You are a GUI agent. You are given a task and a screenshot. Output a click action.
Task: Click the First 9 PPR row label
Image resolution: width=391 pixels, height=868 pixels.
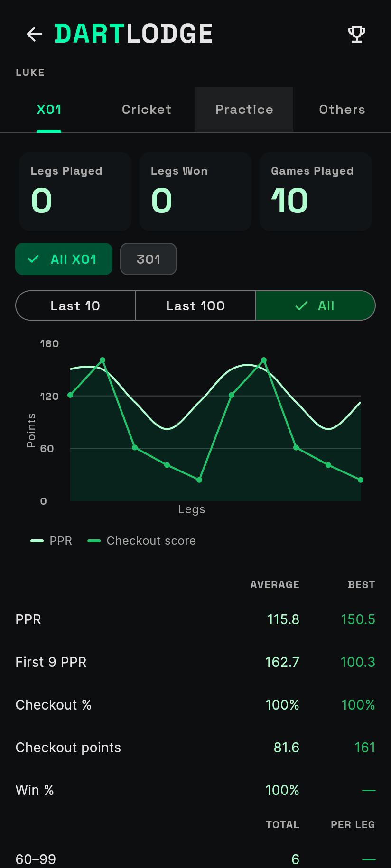click(51, 662)
